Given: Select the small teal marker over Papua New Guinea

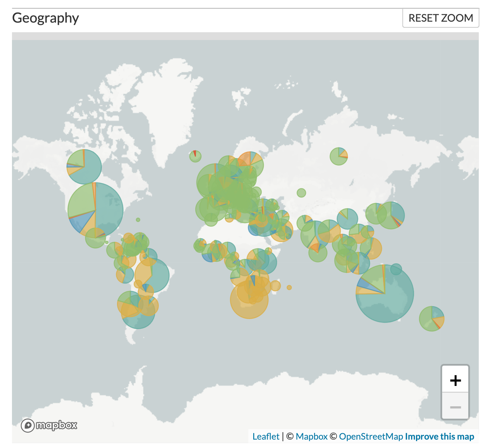Looking at the screenshot, I should tap(396, 269).
